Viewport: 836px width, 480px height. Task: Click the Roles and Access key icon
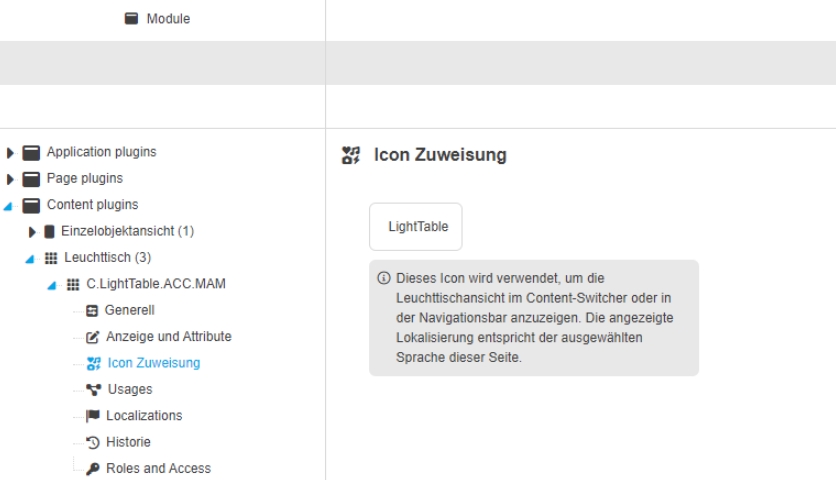(91, 468)
